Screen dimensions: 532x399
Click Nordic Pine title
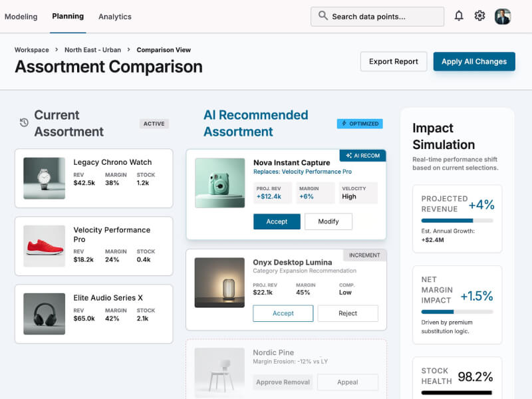[273, 352]
